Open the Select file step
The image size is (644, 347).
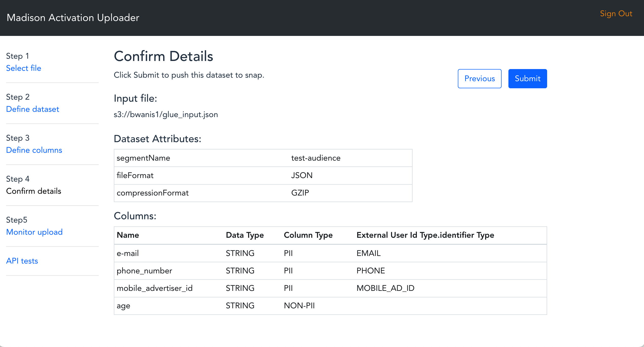(x=24, y=68)
